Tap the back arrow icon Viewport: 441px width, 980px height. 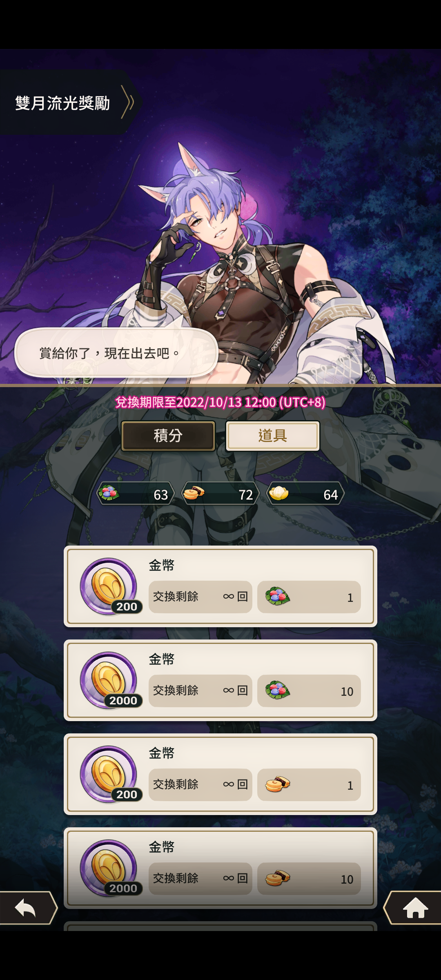pyautogui.click(x=27, y=908)
